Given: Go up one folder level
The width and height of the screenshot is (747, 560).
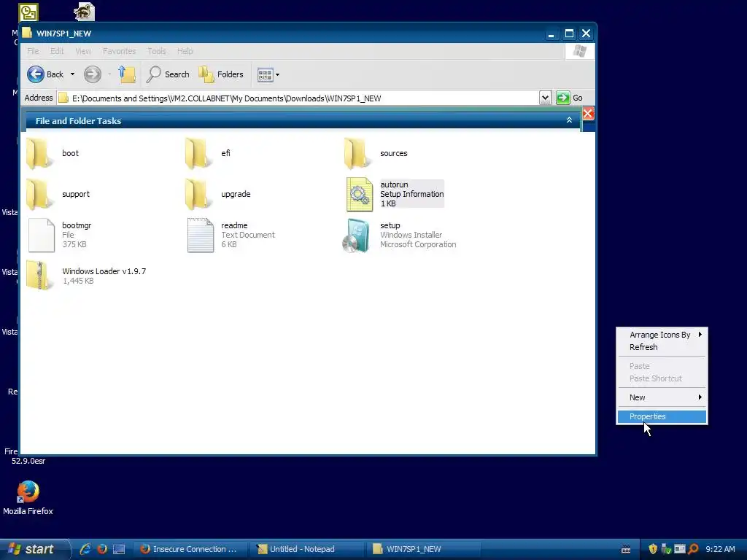Looking at the screenshot, I should click(x=127, y=74).
